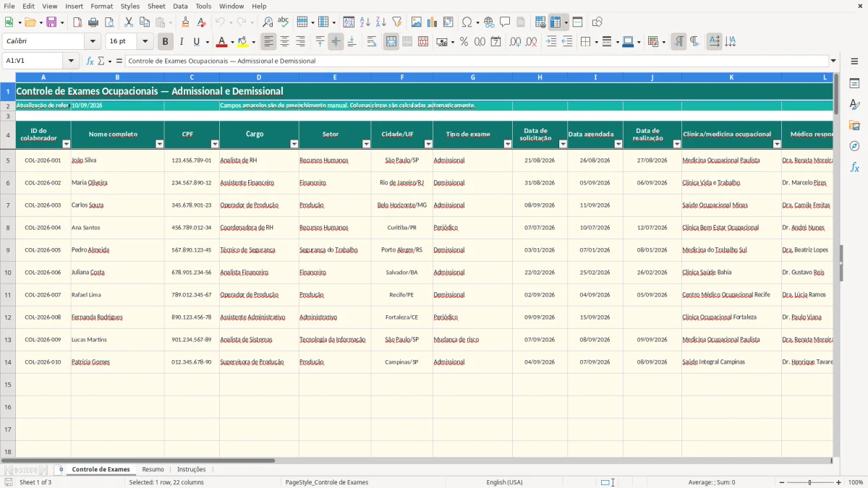Click English (USA) language in status bar
This screenshot has height=488, width=868.
(504, 482)
